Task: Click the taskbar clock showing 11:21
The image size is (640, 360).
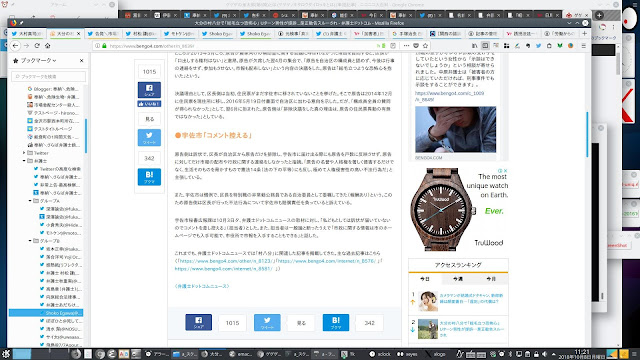Action: click(582, 354)
